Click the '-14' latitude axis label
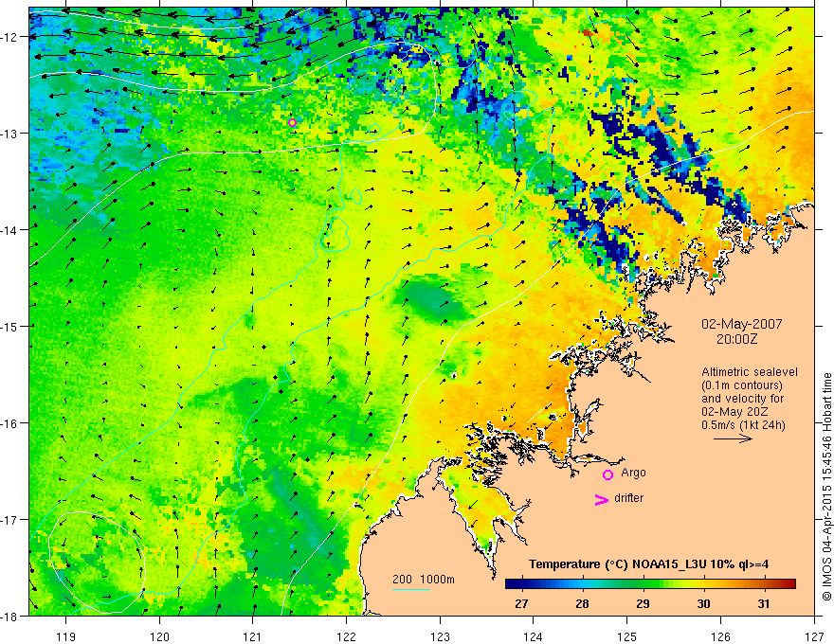The height and width of the screenshot is (644, 834). (10, 229)
